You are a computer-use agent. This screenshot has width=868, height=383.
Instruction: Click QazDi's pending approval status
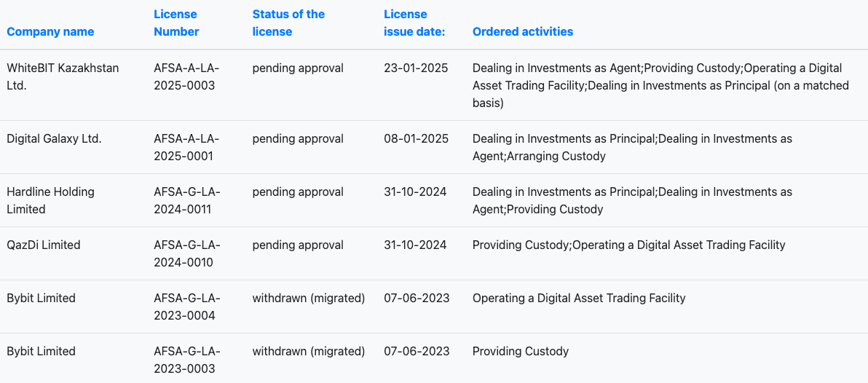(298, 245)
